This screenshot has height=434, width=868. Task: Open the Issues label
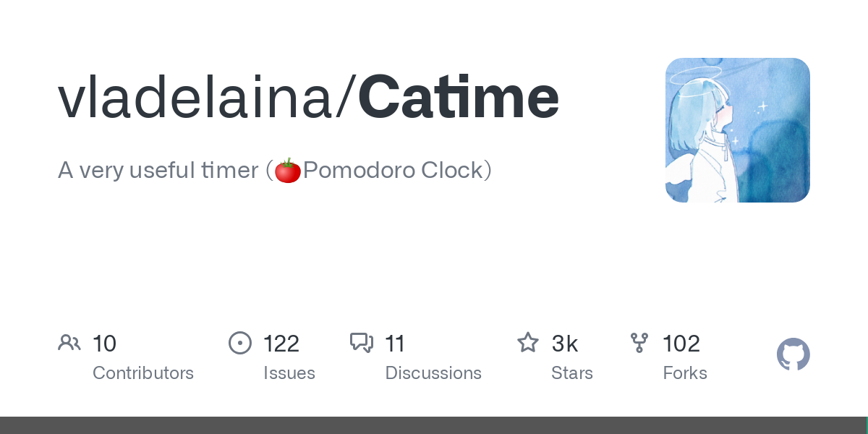289,373
